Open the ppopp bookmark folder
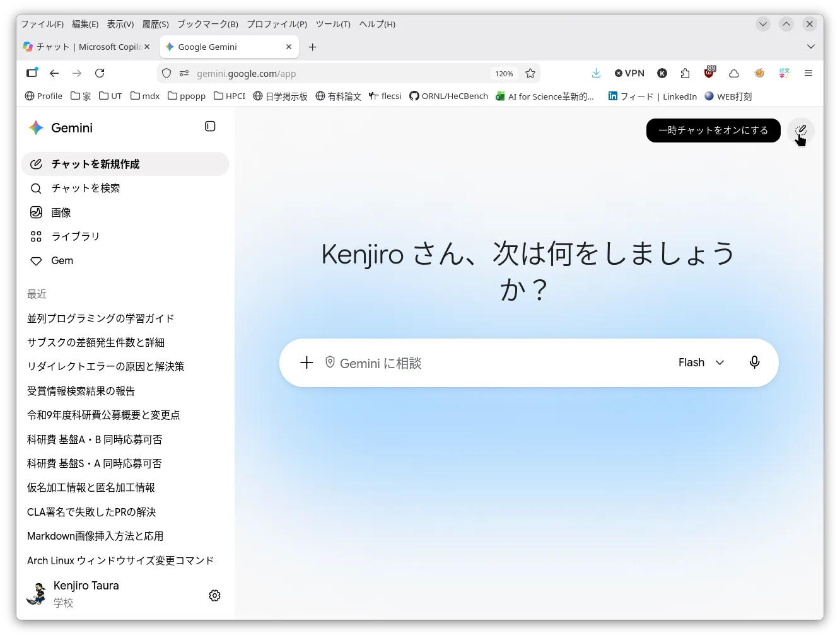This screenshot has height=638, width=840. click(x=187, y=96)
